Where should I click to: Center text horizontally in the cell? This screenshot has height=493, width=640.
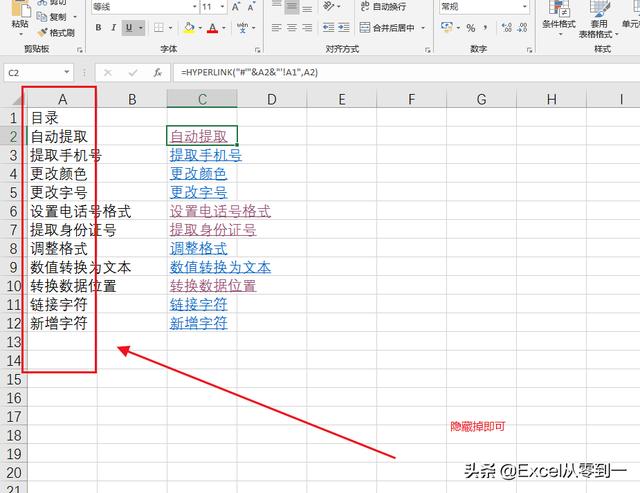[292, 28]
